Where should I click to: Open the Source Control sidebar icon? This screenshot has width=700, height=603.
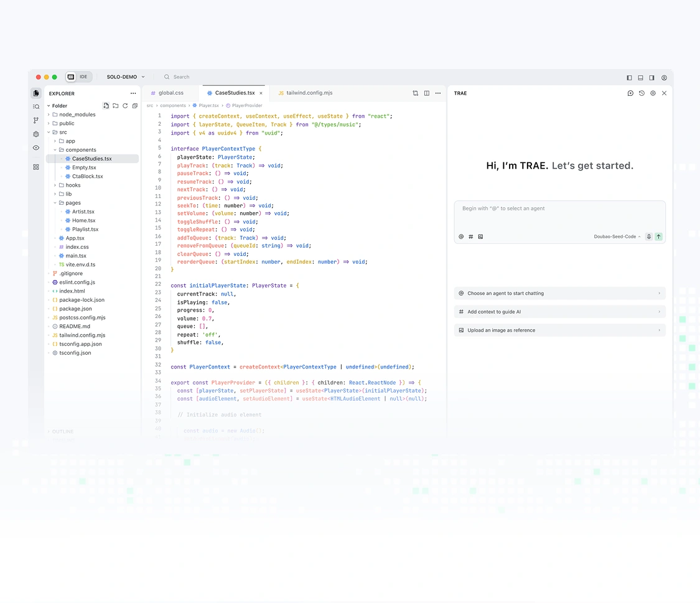(36, 120)
